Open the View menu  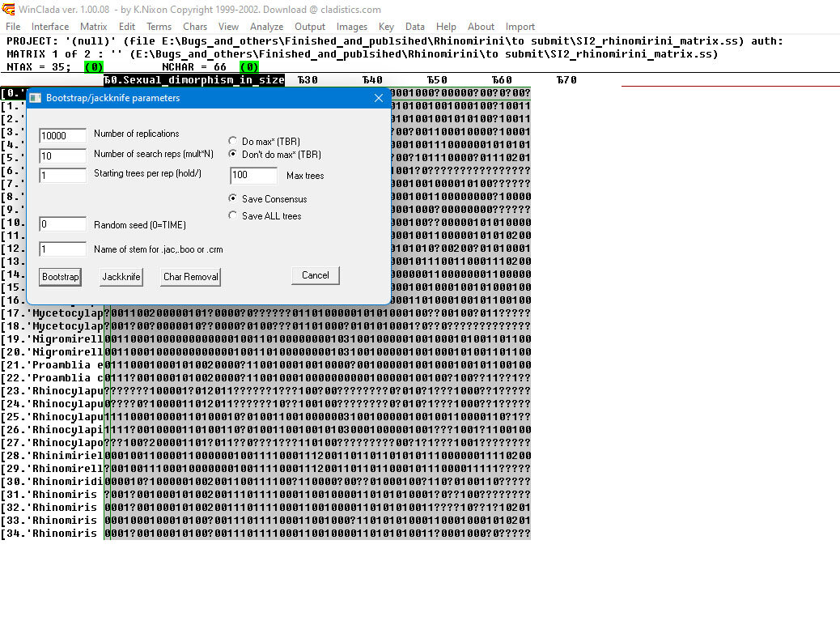pyautogui.click(x=228, y=27)
